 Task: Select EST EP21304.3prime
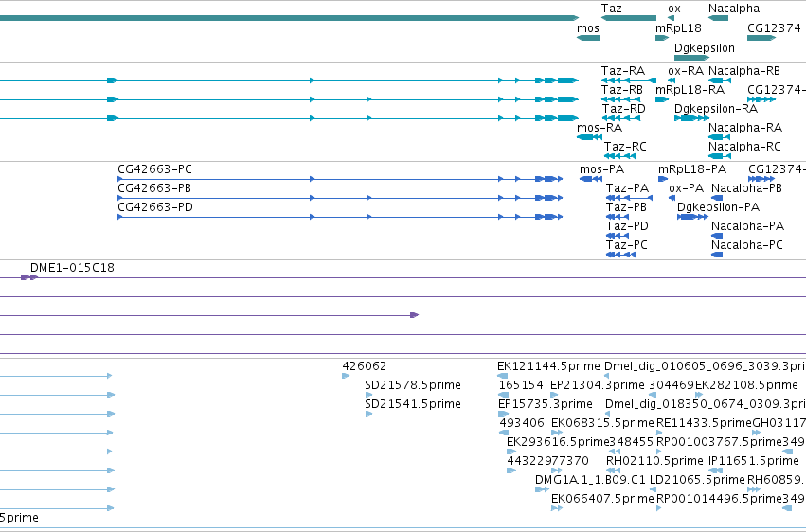(597, 385)
